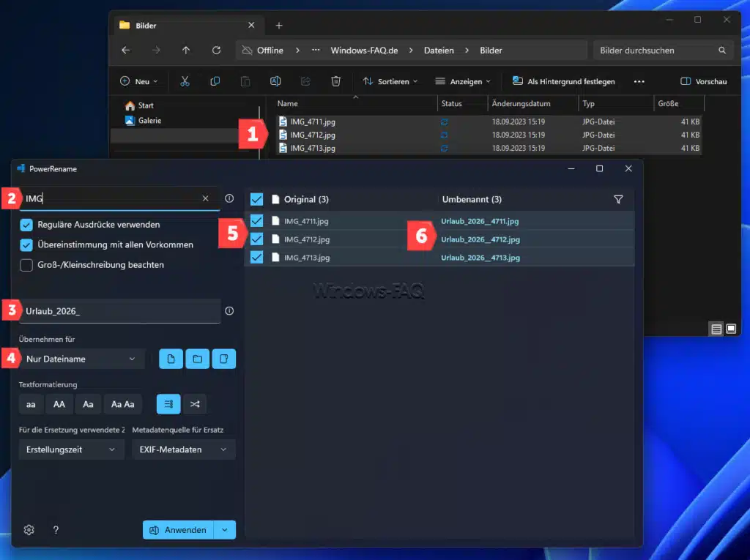
Task: Open the Sortieren menu in Explorer
Action: 390,81
